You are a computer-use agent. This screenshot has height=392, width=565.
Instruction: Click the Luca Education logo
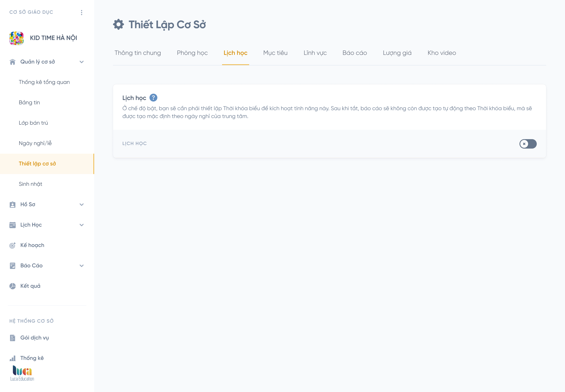point(22,373)
